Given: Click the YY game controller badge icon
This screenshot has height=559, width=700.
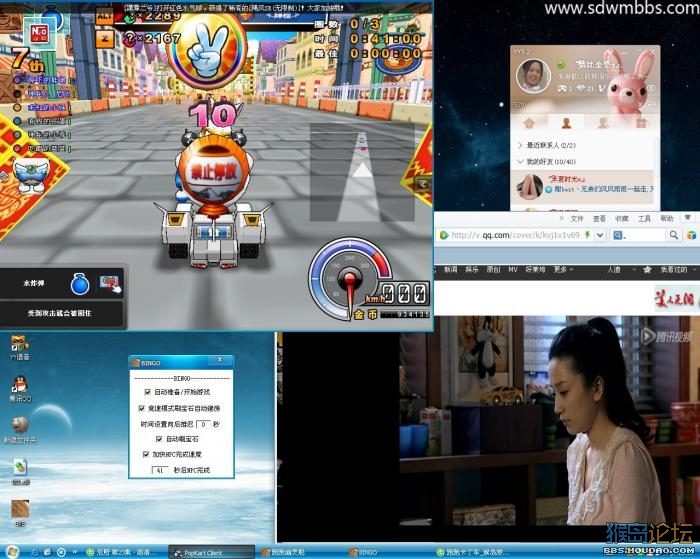Looking at the screenshot, I should click(562, 89).
